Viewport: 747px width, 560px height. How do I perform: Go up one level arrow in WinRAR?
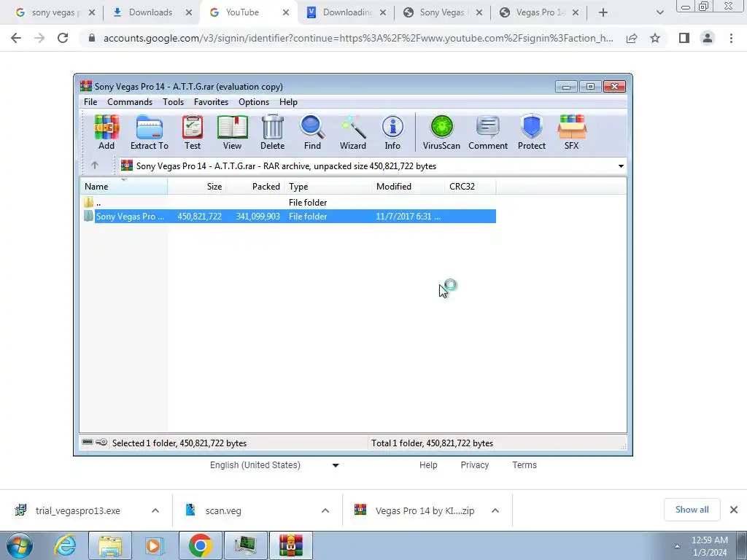95,166
